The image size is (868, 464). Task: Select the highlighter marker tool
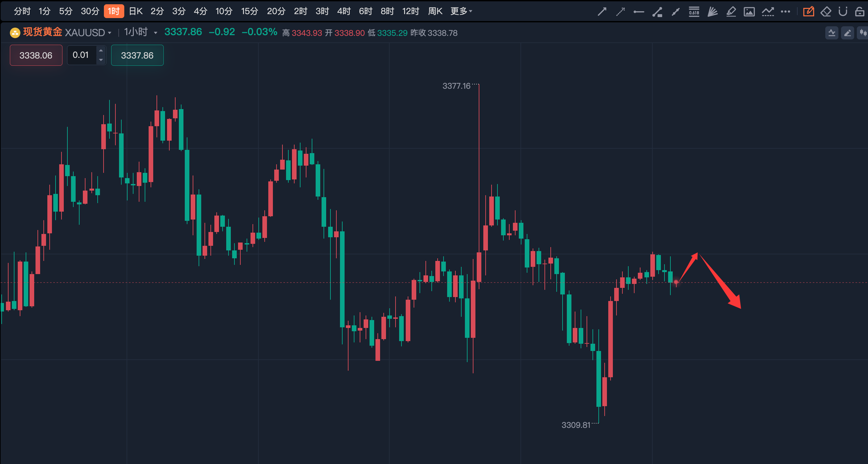pyautogui.click(x=731, y=12)
